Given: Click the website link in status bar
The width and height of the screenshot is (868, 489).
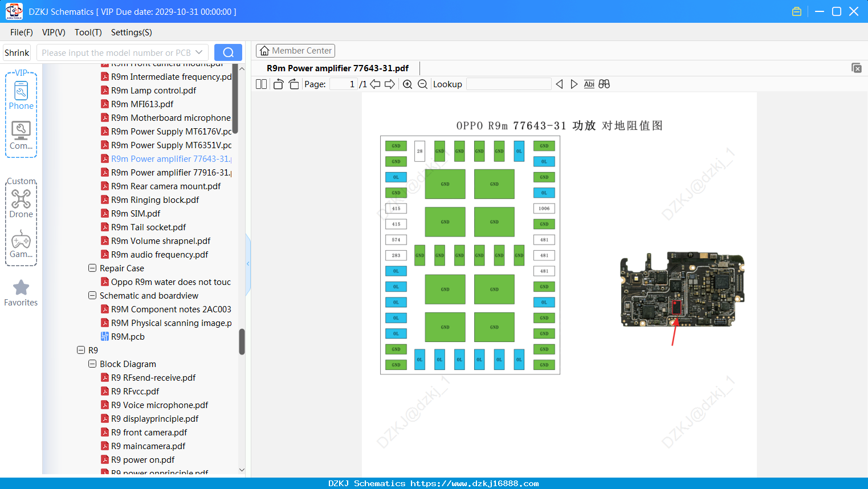Looking at the screenshot, I should pyautogui.click(x=475, y=483).
